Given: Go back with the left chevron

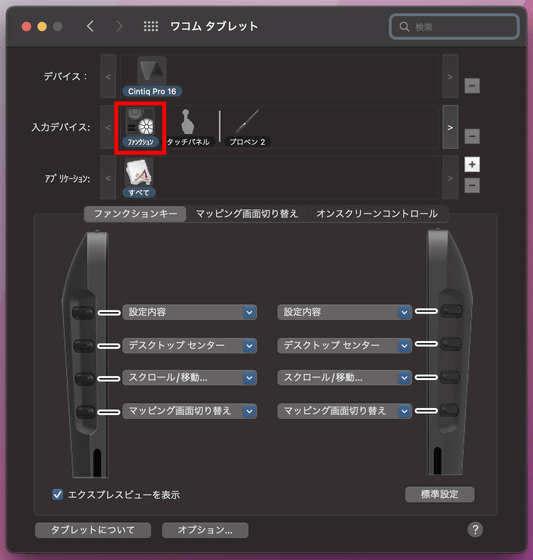Looking at the screenshot, I should [90, 26].
